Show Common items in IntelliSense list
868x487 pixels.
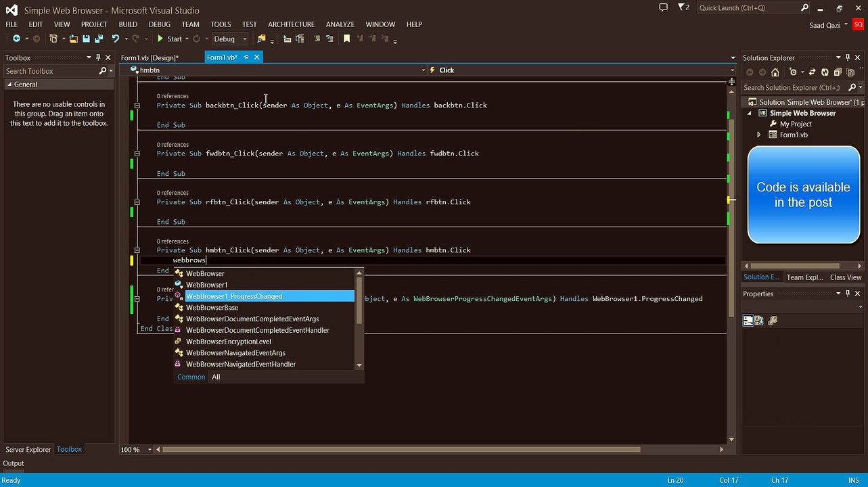coord(191,377)
